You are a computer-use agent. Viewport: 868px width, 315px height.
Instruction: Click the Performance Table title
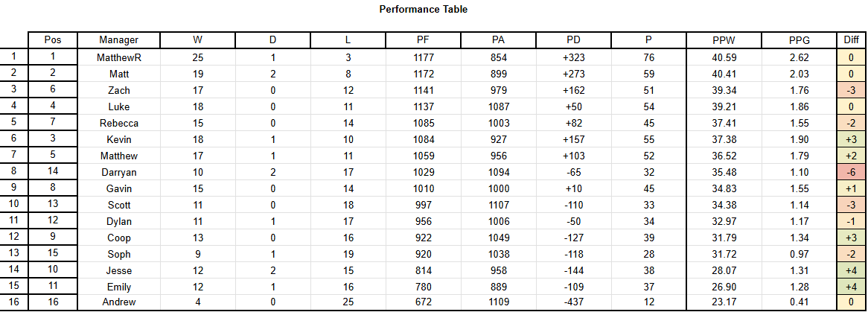point(424,10)
